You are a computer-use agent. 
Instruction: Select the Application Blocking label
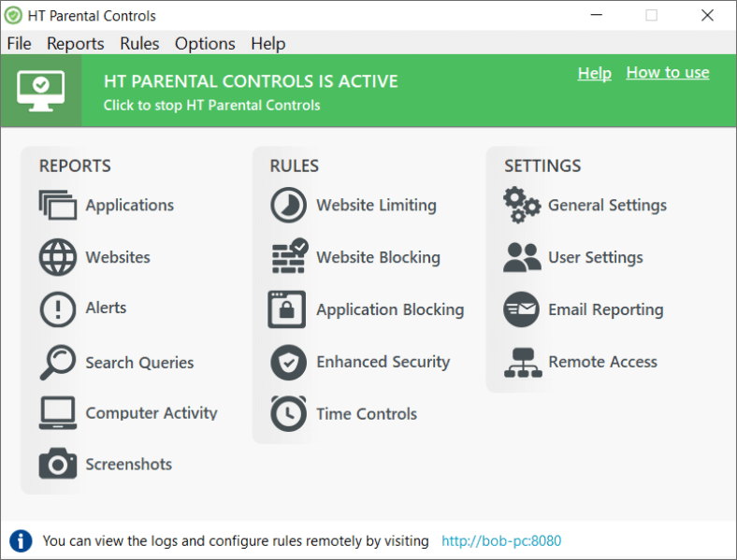coord(390,309)
